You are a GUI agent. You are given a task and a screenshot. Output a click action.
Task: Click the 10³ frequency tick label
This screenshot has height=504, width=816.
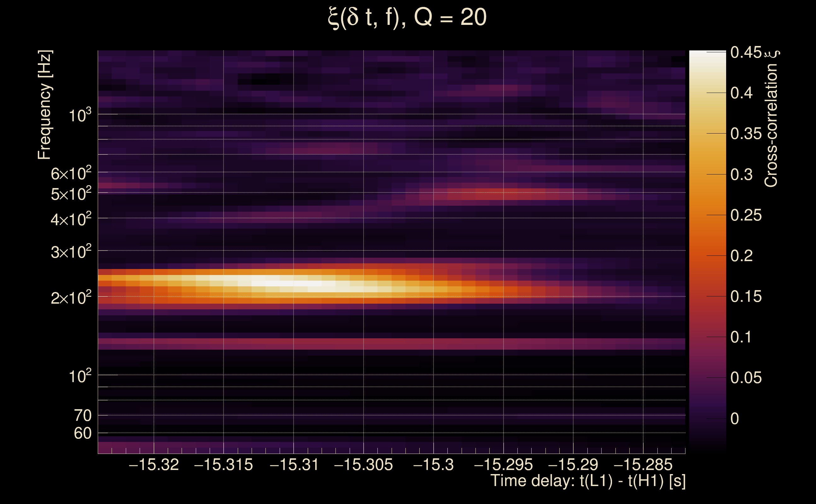click(x=80, y=115)
